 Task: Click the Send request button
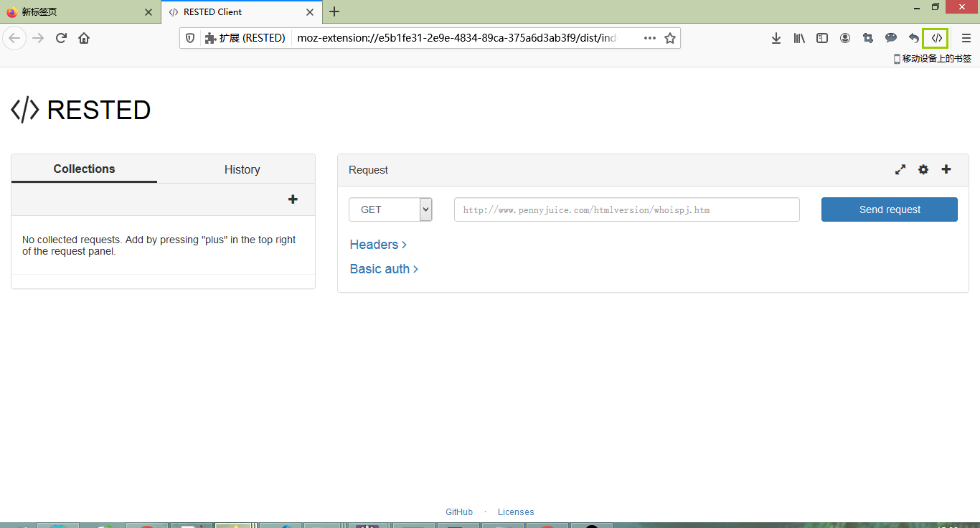[x=890, y=209]
